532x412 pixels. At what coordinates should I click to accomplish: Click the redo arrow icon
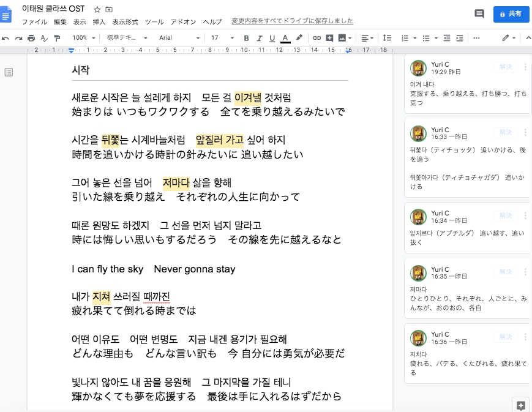18,38
